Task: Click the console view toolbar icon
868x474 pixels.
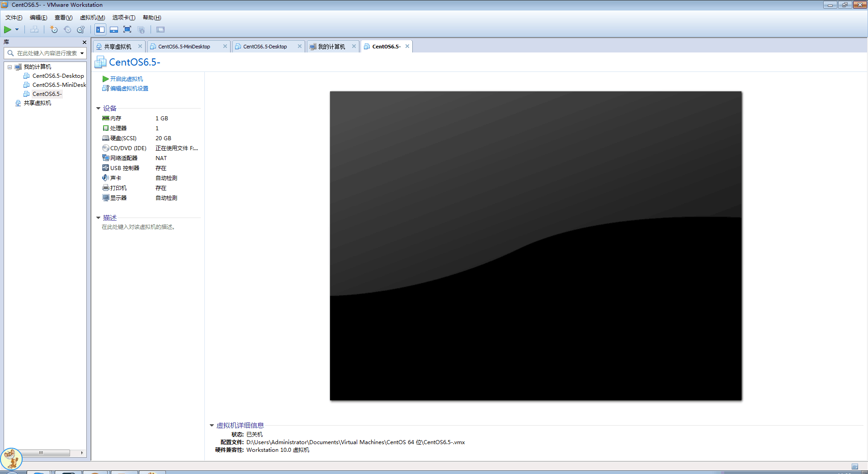Action: click(x=160, y=29)
